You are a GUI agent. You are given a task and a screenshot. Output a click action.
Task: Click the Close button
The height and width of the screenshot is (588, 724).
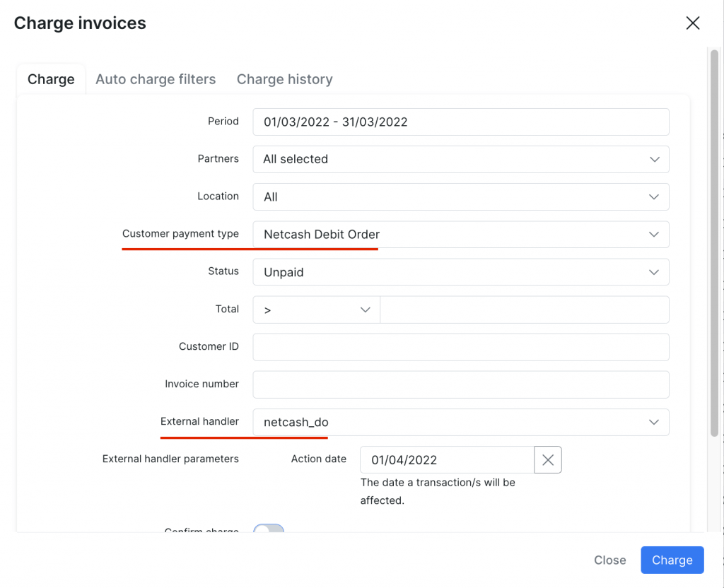[x=609, y=560]
